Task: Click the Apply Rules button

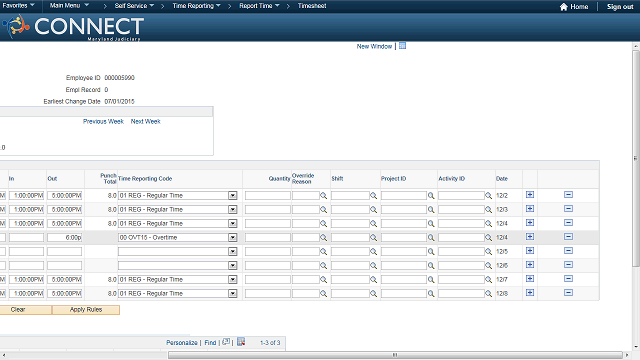Action: (x=86, y=310)
